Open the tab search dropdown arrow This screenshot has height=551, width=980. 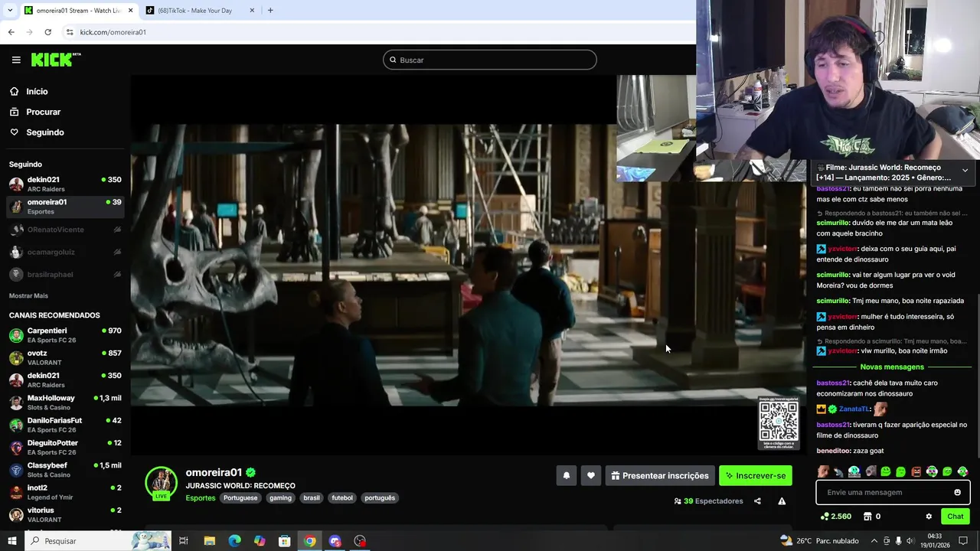(10, 11)
